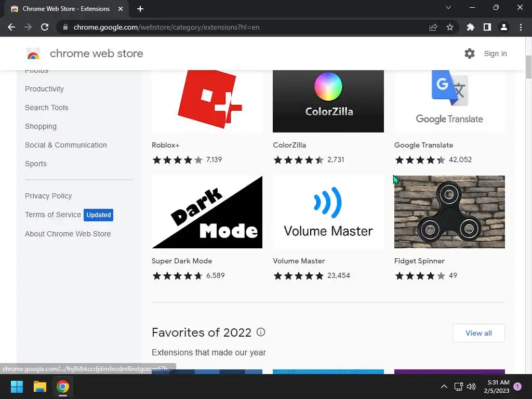
Task: Bookmark this tab with the star icon
Action: [450, 27]
